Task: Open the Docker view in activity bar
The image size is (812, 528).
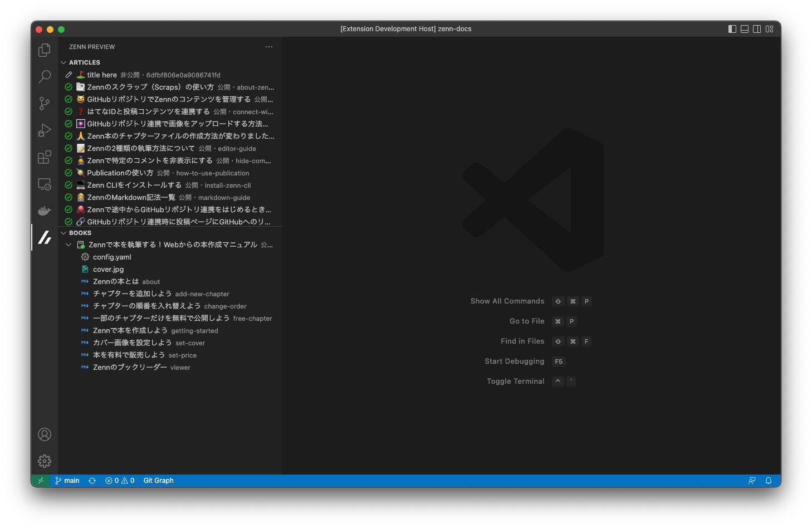Action: tap(45, 211)
